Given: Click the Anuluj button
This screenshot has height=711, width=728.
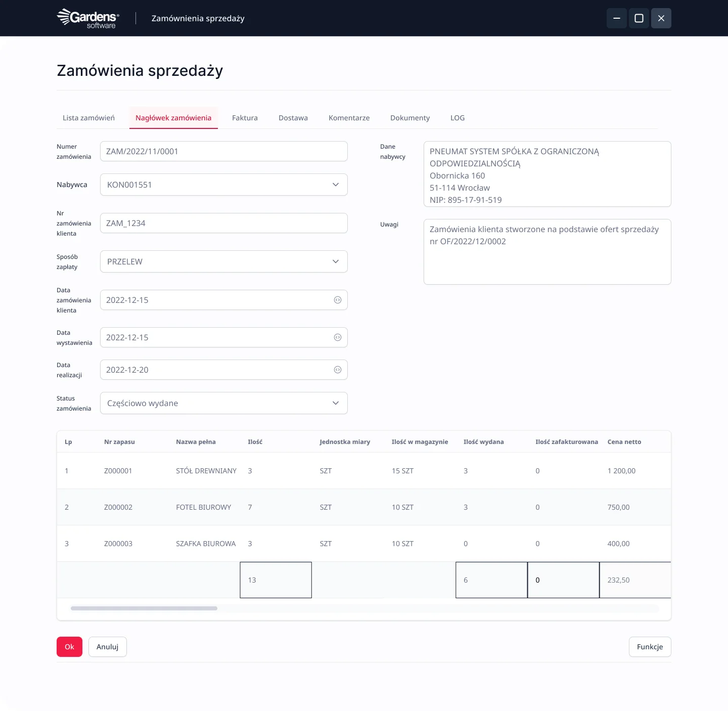Looking at the screenshot, I should (x=107, y=647).
